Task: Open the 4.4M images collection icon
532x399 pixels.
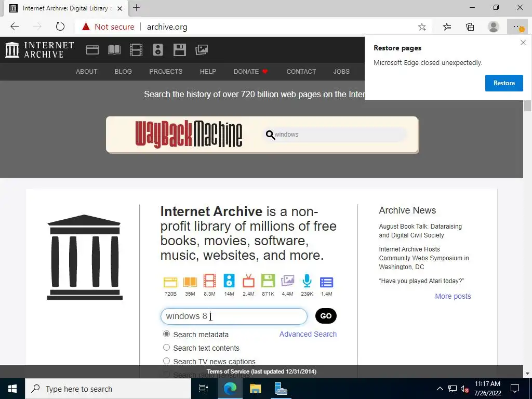Action: point(287,281)
